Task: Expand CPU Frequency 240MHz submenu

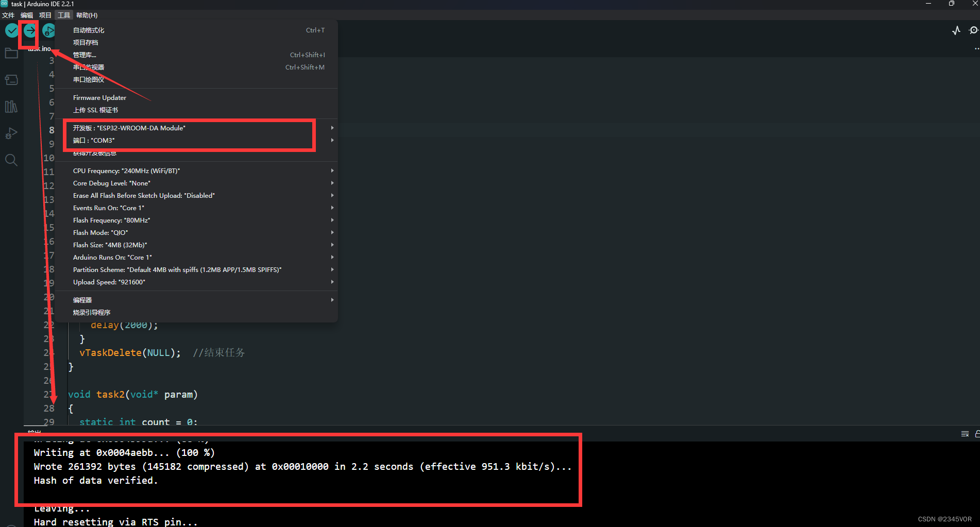Action: click(196, 171)
